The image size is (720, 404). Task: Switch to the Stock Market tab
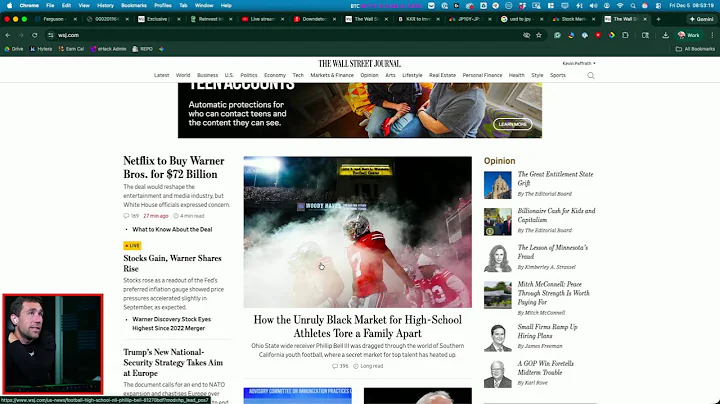571,19
